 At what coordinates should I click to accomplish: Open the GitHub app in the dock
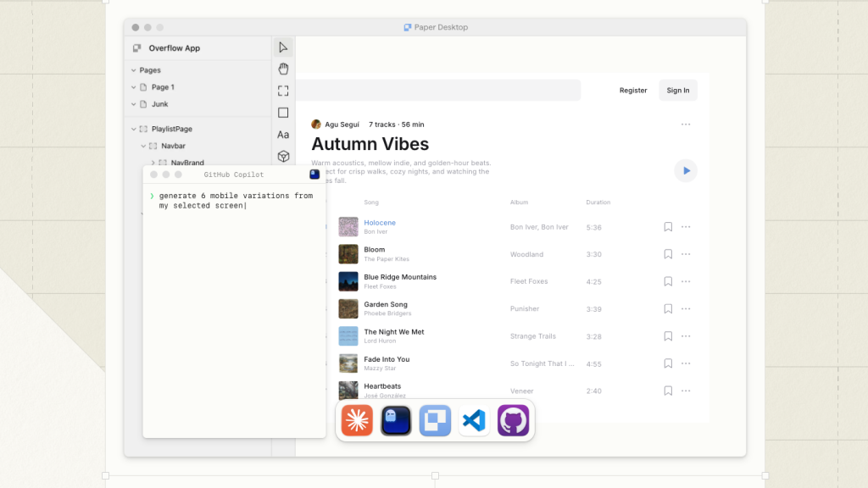[513, 420]
